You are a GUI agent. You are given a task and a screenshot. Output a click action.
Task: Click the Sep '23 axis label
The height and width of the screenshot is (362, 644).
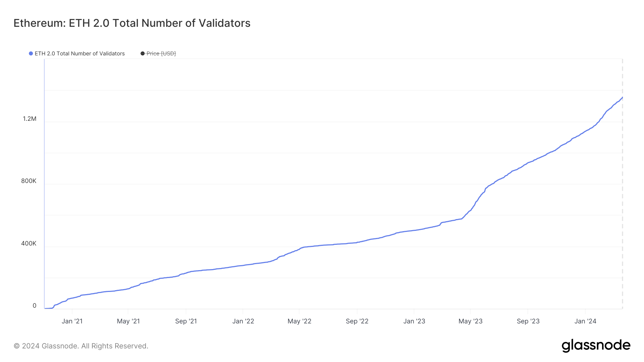(x=528, y=321)
